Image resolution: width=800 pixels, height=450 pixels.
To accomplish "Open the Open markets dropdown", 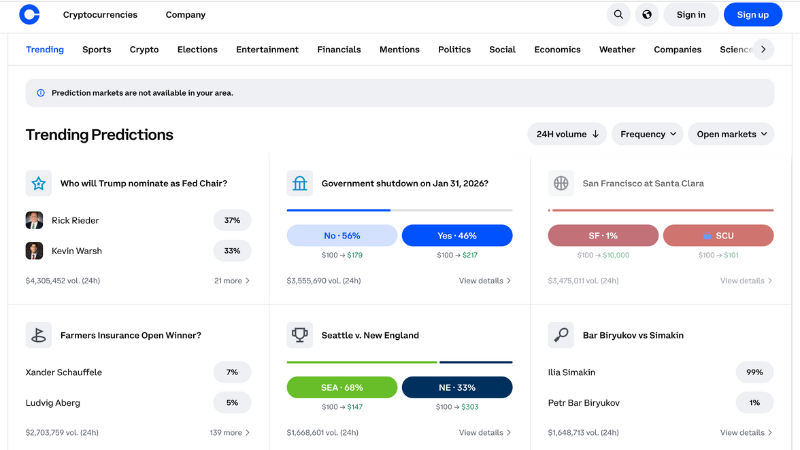I will coord(731,134).
